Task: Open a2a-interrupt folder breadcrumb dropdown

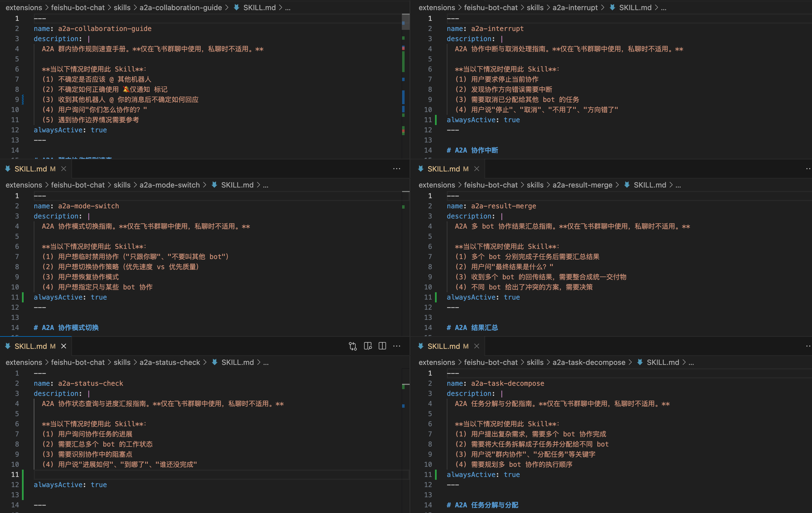Action: pos(575,7)
